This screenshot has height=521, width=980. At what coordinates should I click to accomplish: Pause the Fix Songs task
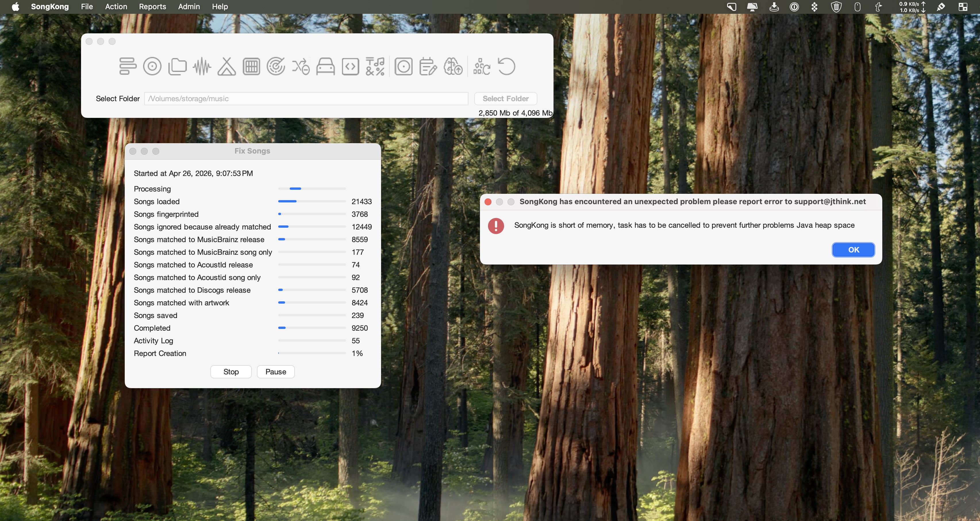pyautogui.click(x=276, y=372)
